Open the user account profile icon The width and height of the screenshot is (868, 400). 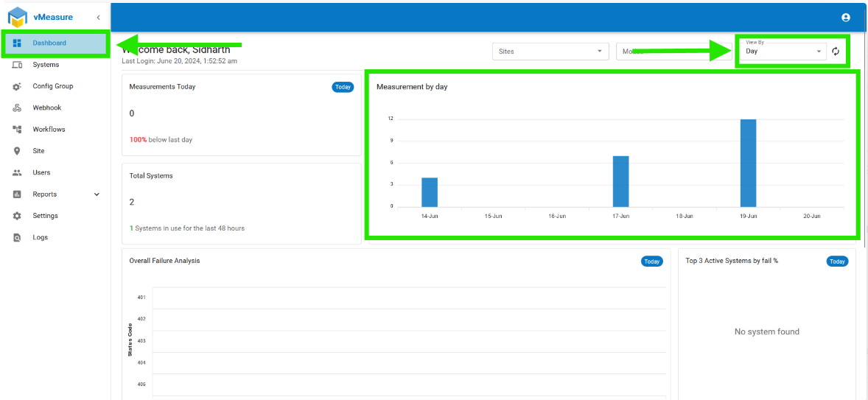pyautogui.click(x=845, y=18)
